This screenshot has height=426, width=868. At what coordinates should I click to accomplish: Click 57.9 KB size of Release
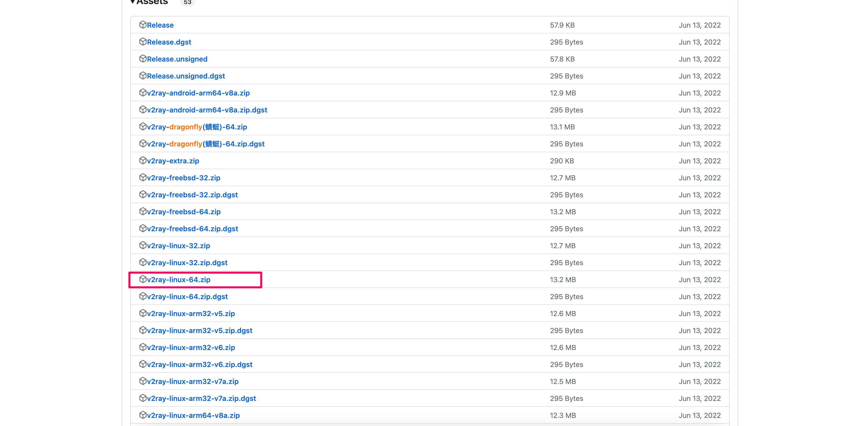562,25
